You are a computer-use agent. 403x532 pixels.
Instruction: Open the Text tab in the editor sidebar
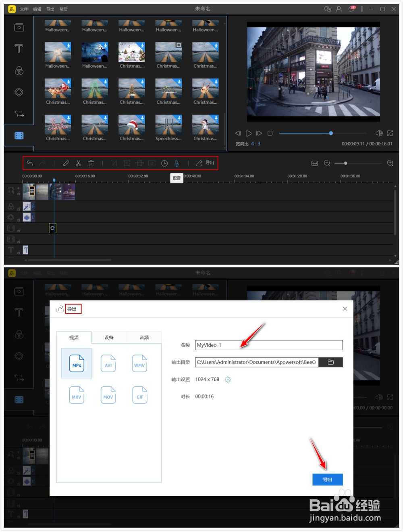19,49
